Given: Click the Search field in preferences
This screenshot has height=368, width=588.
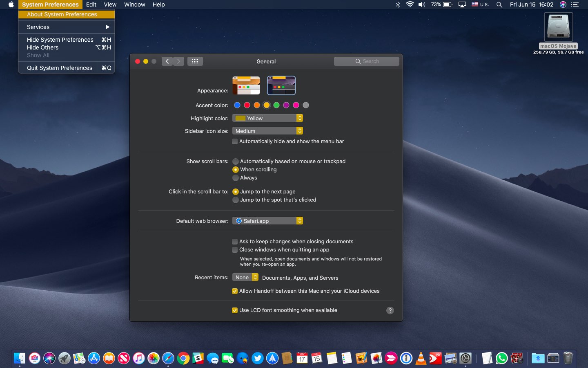Looking at the screenshot, I should [x=366, y=61].
